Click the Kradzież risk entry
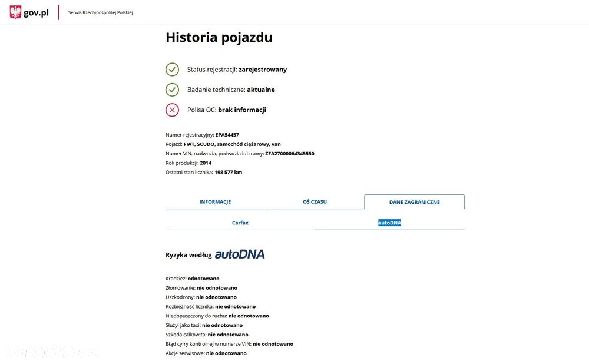 (193, 279)
